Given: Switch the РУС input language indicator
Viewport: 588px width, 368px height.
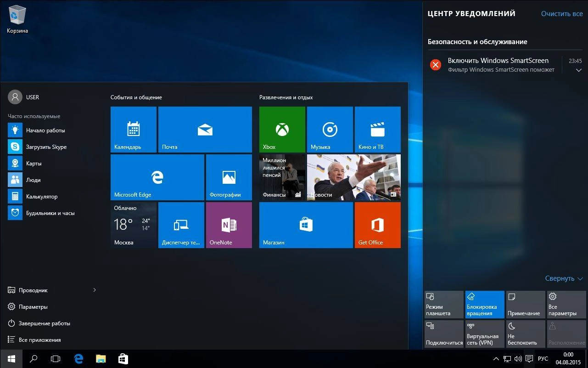Looking at the screenshot, I should point(543,359).
